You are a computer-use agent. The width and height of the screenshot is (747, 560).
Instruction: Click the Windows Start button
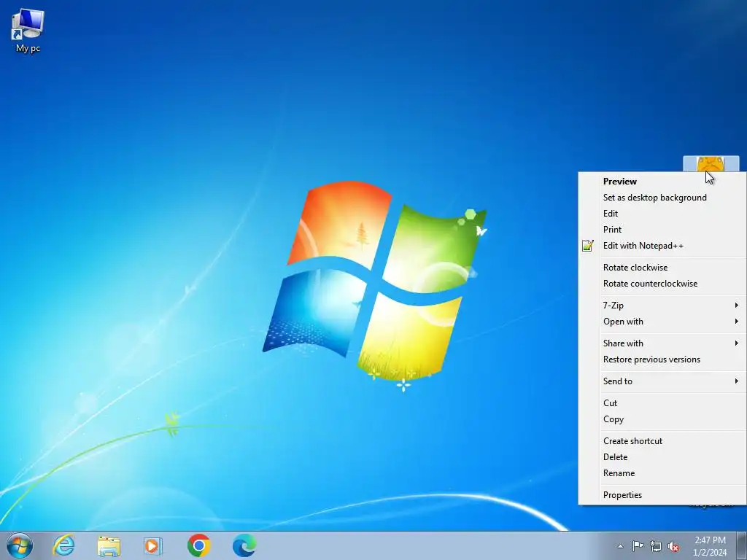tap(20, 545)
